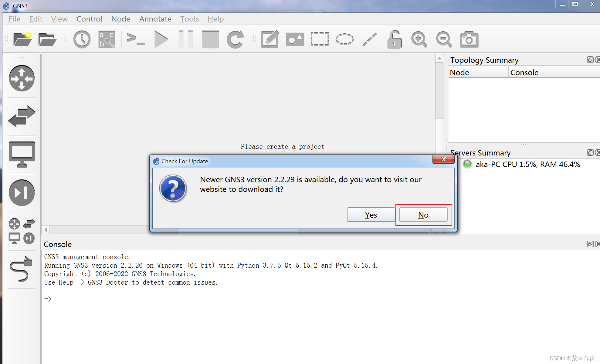
Task: Open project folder icon in toolbar
Action: point(47,39)
